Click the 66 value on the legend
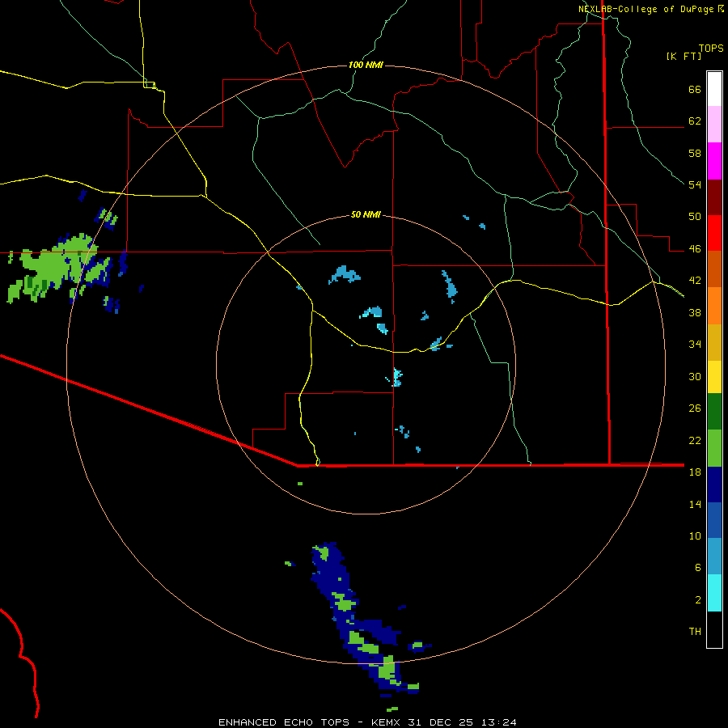The width and height of the screenshot is (728, 728). tap(695, 89)
